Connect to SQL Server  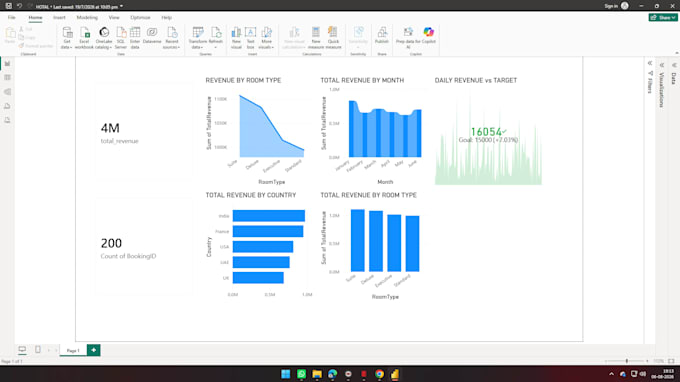pyautogui.click(x=121, y=38)
